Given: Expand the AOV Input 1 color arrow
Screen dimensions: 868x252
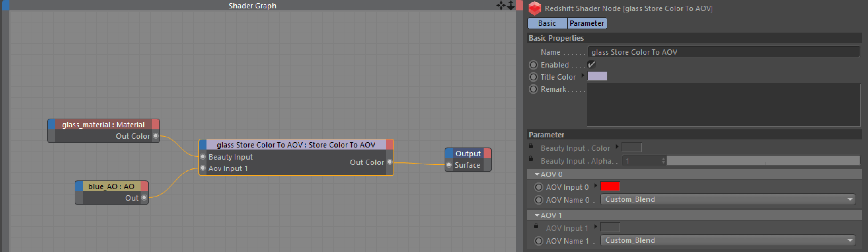Looking at the screenshot, I should [595, 226].
